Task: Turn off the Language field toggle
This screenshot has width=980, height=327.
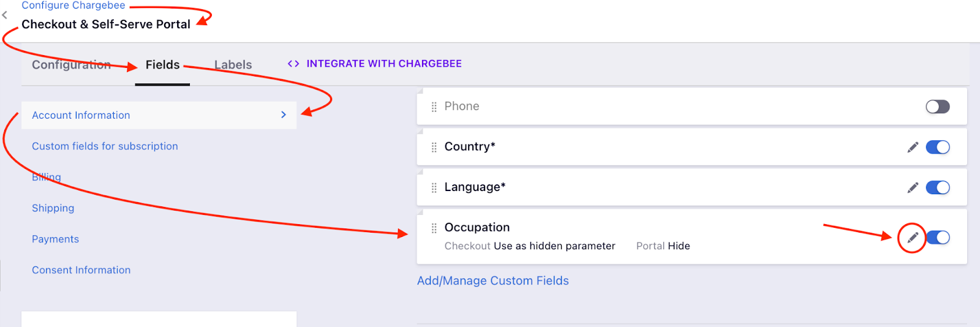Action: click(937, 187)
